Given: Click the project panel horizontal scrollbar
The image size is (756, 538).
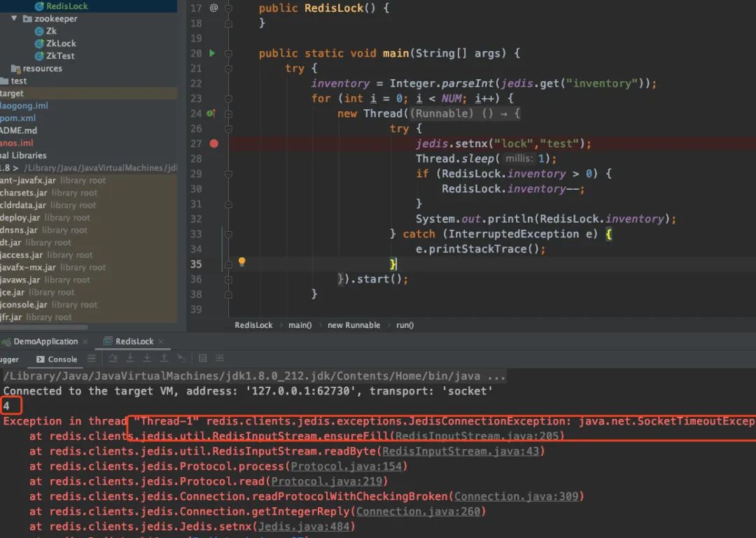Looking at the screenshot, I should 44,327.
